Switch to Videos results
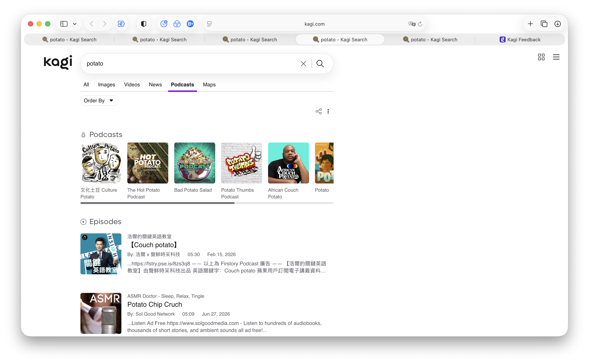The height and width of the screenshot is (364, 589). tap(132, 84)
